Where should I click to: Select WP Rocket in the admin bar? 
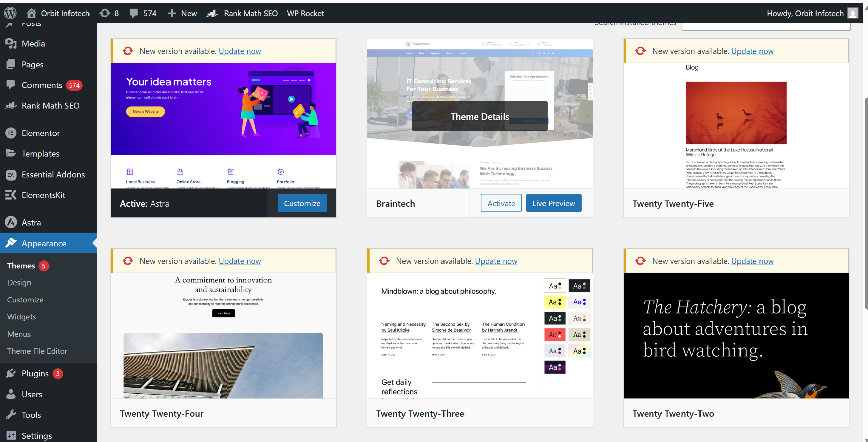305,13
